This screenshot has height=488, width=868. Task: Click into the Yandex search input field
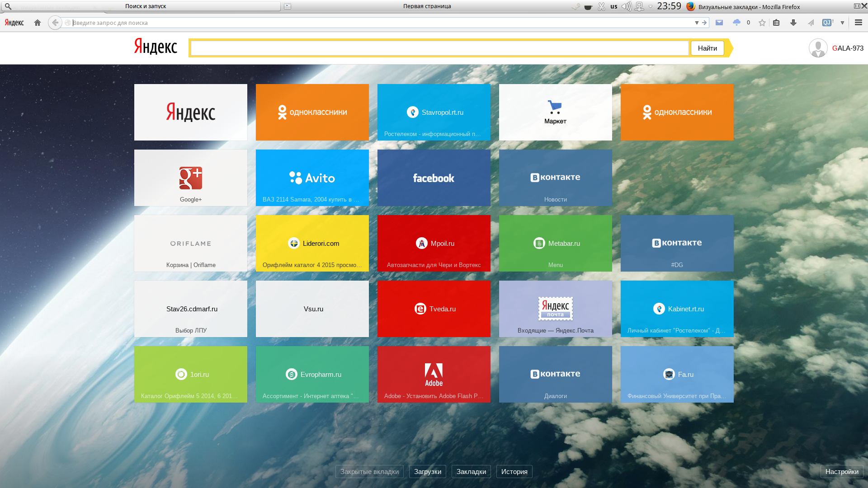tap(439, 48)
